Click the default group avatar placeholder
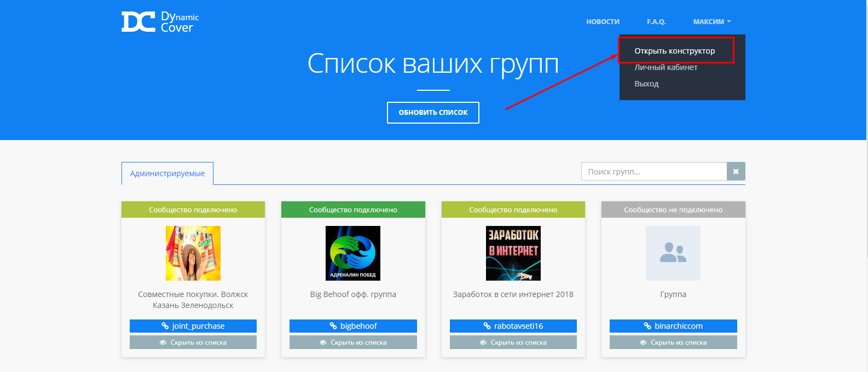This screenshot has height=372, width=868. click(x=673, y=253)
